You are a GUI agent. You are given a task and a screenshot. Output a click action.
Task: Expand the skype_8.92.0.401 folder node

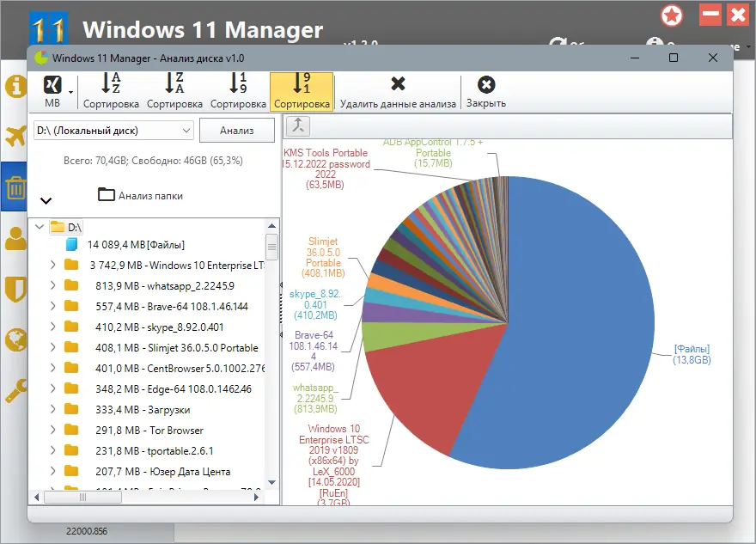click(52, 327)
